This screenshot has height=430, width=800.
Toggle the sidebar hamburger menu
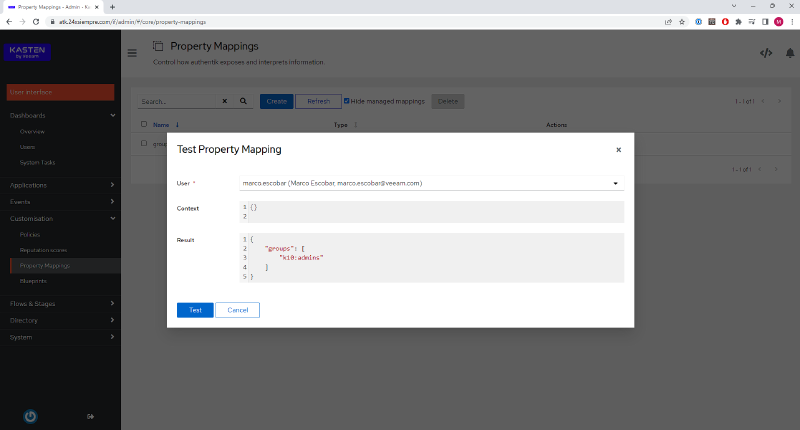132,53
